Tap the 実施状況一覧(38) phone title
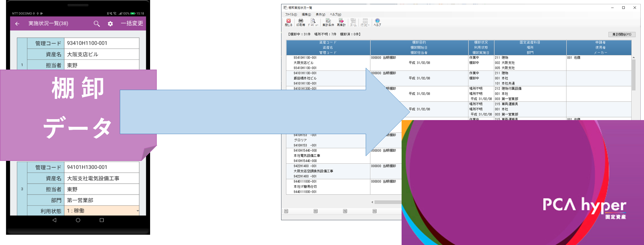 [x=48, y=23]
